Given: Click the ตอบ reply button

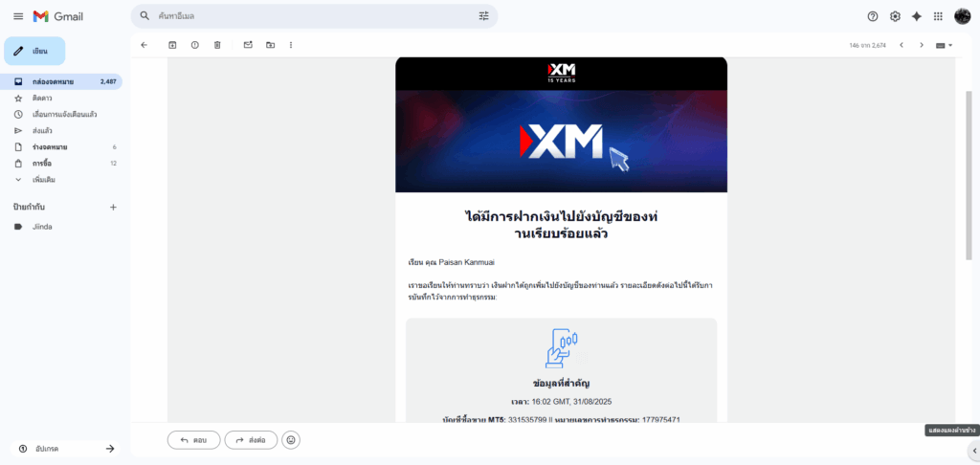Looking at the screenshot, I should point(193,440).
